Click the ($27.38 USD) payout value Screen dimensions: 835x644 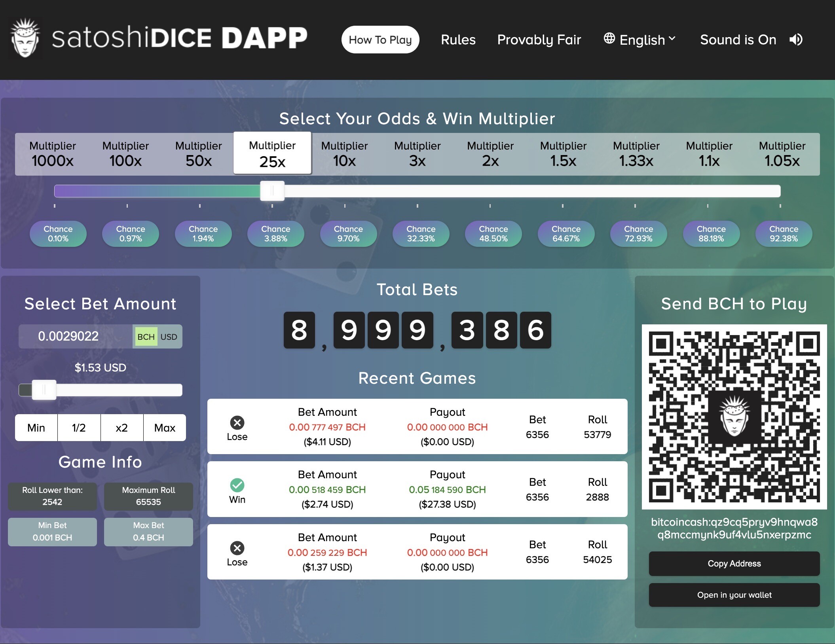tap(447, 504)
